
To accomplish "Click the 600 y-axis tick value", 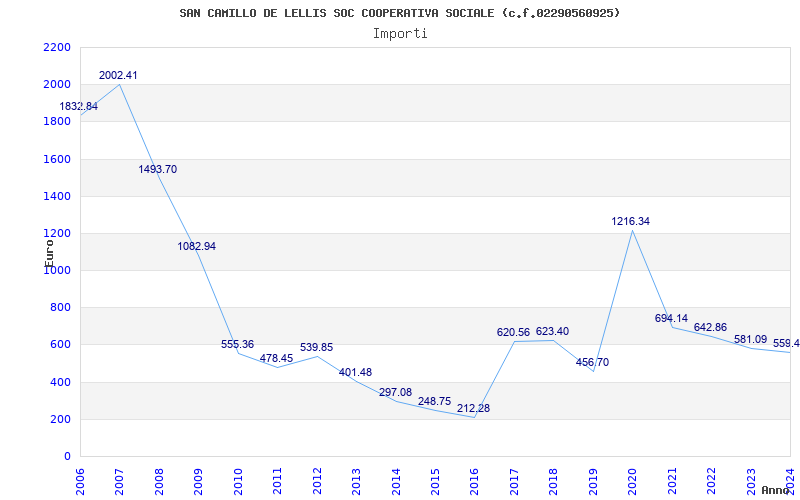I will click(x=60, y=345).
